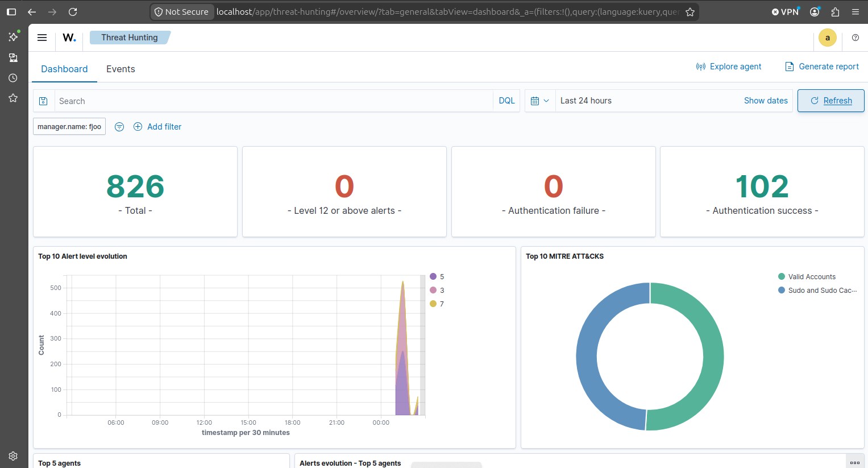Open sidebar AI sparkle icon
This screenshot has height=468, width=868.
pyautogui.click(x=13, y=37)
